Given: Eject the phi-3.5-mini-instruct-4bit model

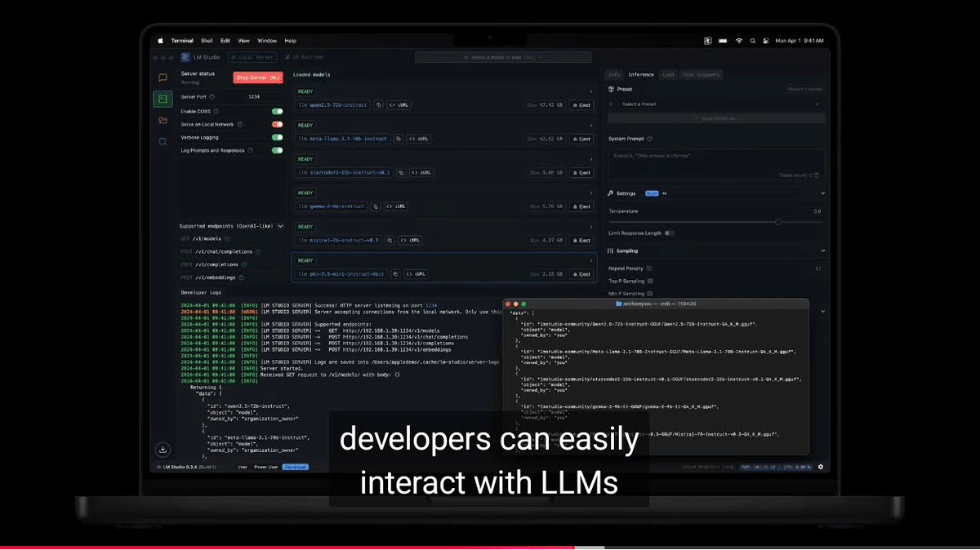Looking at the screenshot, I should point(581,274).
